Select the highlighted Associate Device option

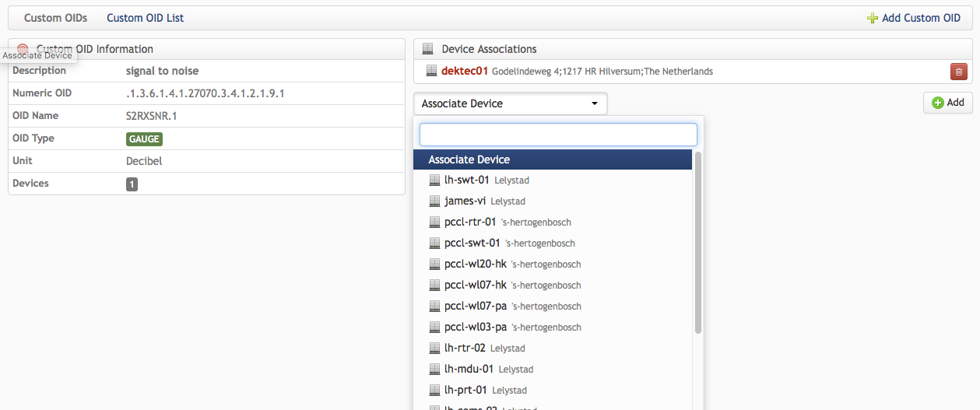(x=553, y=159)
